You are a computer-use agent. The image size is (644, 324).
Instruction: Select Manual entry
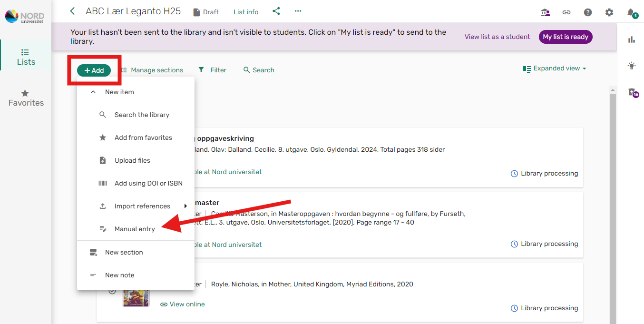click(x=136, y=229)
